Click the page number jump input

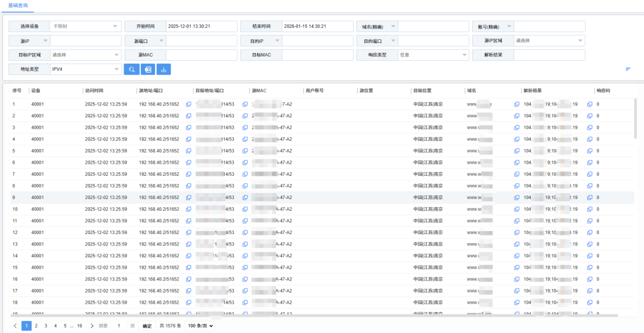click(119, 326)
